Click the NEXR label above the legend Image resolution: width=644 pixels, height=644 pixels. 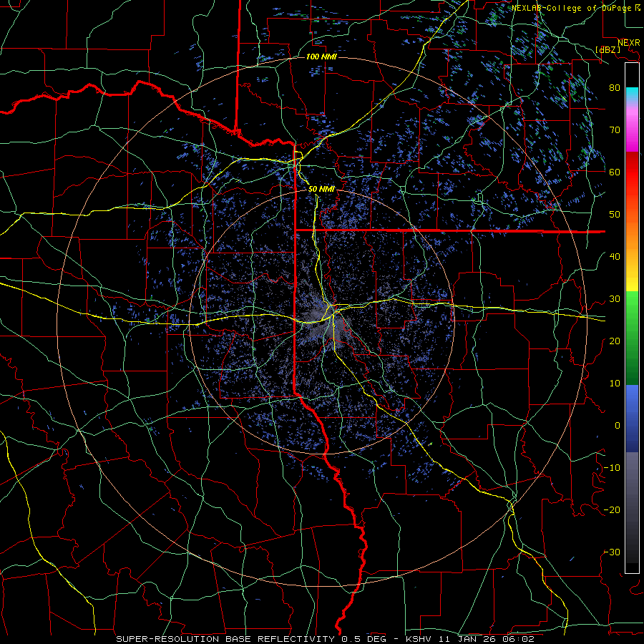point(628,43)
